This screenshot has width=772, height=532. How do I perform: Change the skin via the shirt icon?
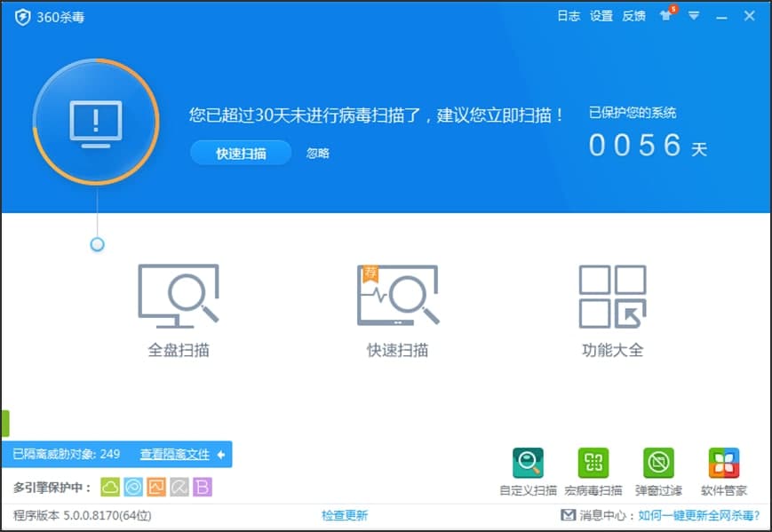[x=665, y=16]
